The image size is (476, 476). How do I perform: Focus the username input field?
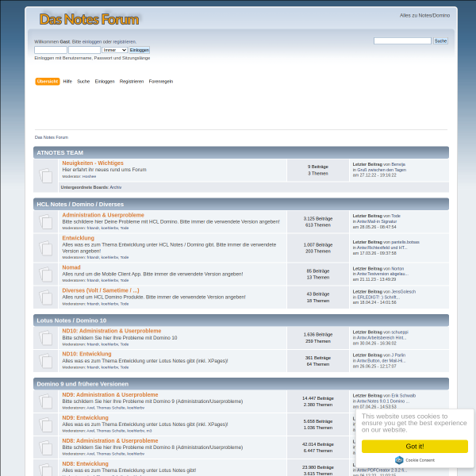point(51,50)
